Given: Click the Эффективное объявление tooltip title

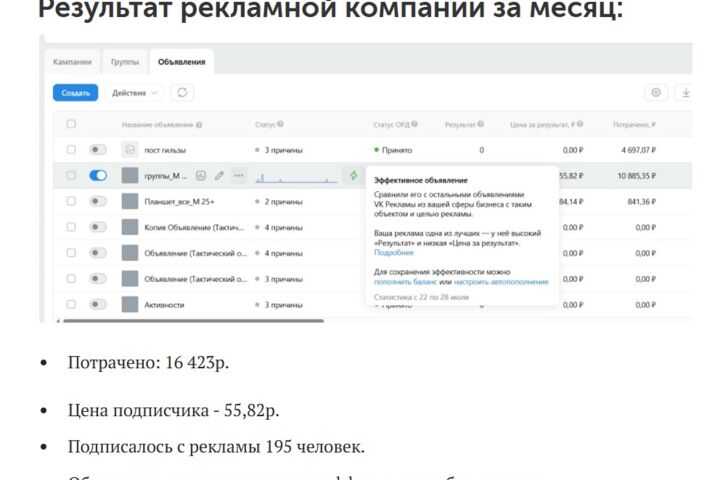Looking at the screenshot, I should 421,181.
